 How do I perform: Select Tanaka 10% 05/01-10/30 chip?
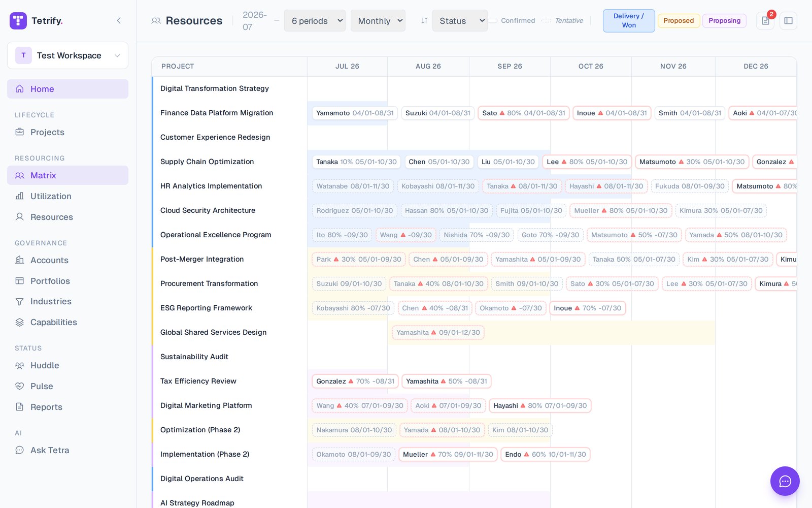[356, 162]
